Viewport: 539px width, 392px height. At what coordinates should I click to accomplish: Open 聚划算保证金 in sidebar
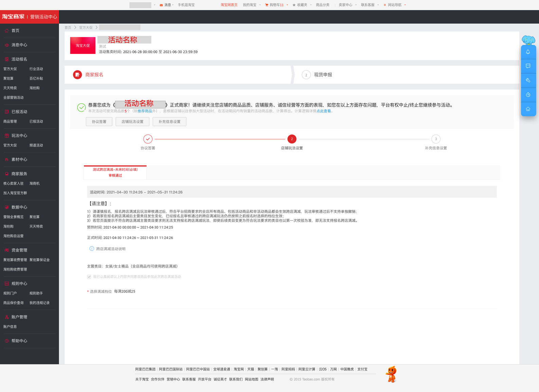click(39, 260)
